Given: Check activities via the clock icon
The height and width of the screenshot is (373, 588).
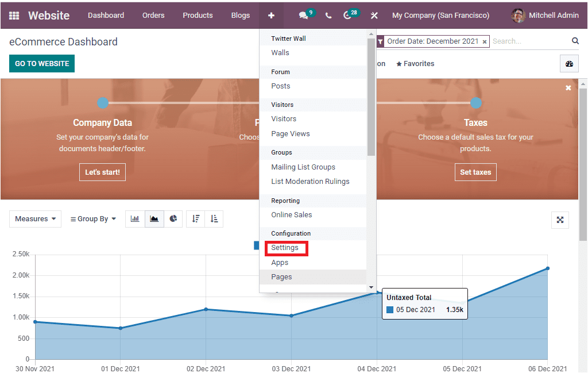Looking at the screenshot, I should tap(345, 15).
